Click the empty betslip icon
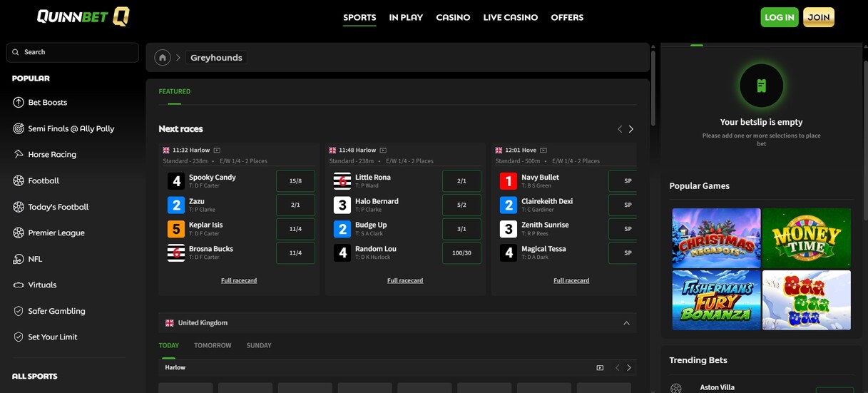Screen dimensions: 868x393 tap(761, 86)
